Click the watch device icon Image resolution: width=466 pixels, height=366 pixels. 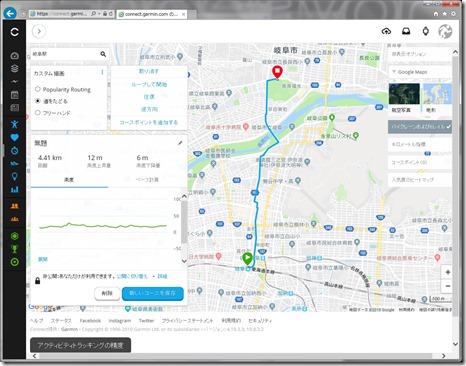pos(425,31)
